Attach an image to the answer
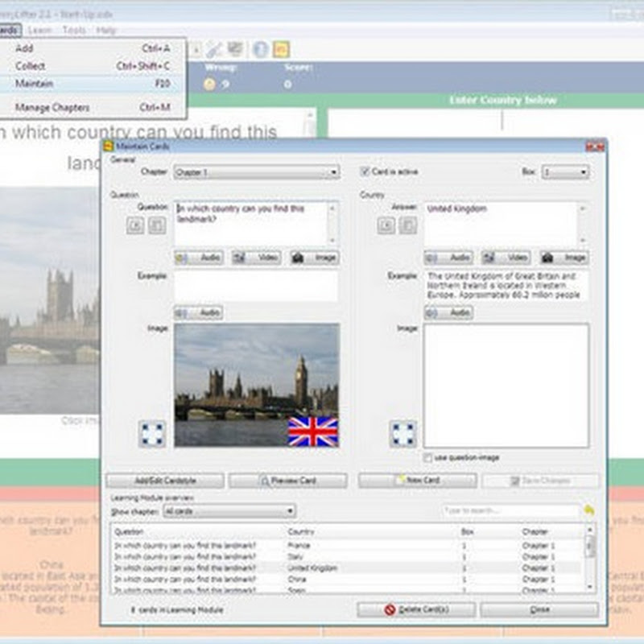 pos(563,258)
